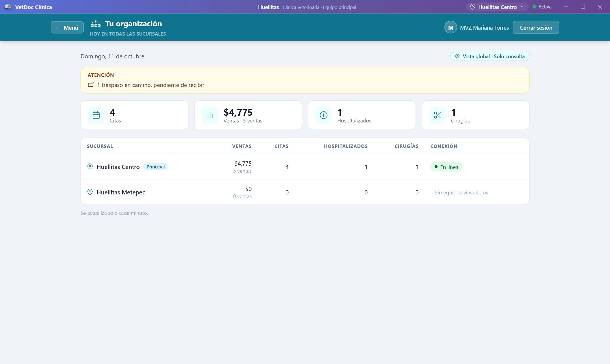Screen dimensions: 610x364
Task: Click the pending traspaso alert message
Action: click(x=151, y=85)
